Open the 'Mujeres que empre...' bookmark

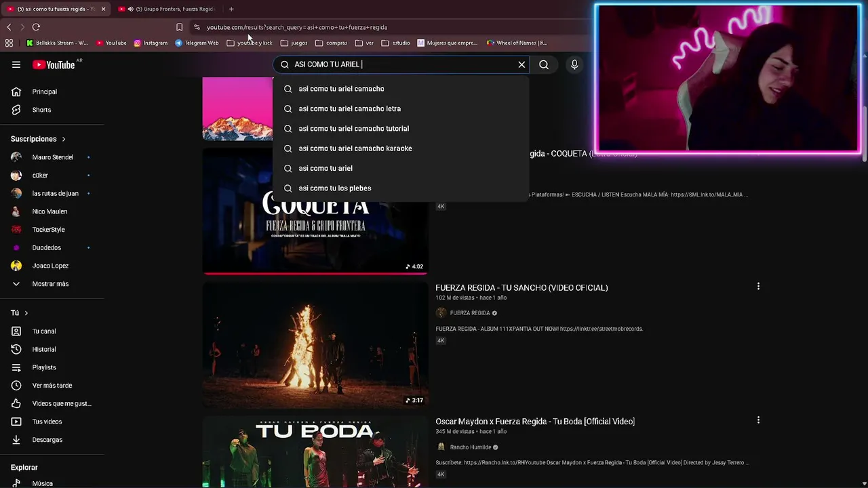pyautogui.click(x=448, y=43)
